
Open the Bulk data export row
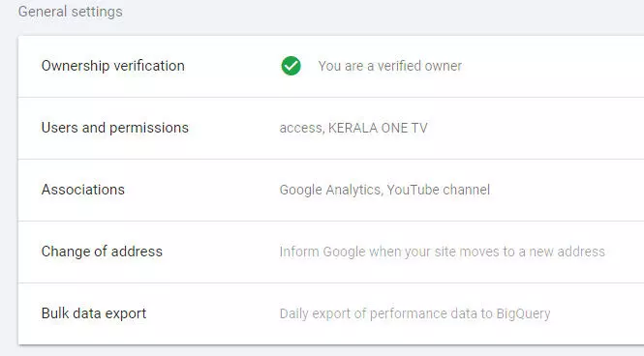pyautogui.click(x=331, y=314)
